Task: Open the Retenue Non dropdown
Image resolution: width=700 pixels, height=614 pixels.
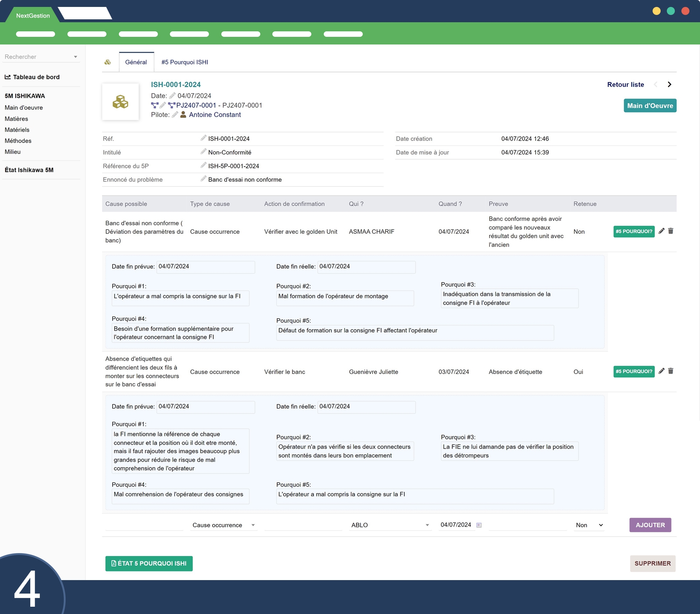Action: click(x=589, y=525)
